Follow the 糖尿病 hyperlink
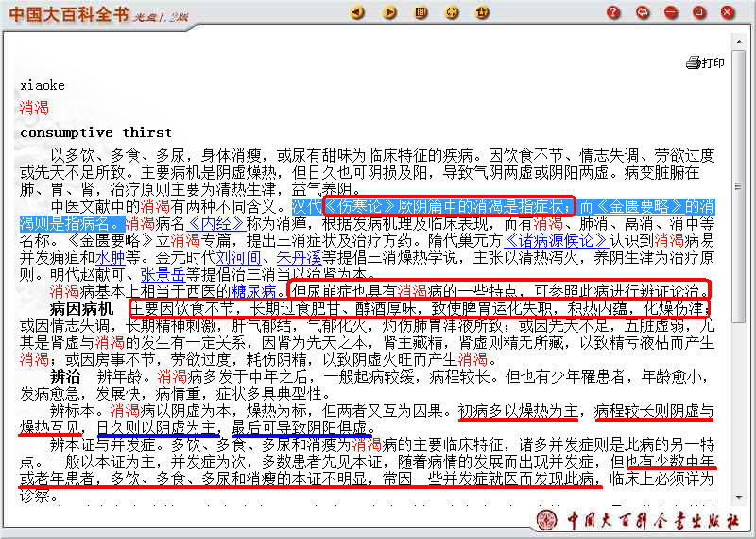The height and width of the screenshot is (539, 756). click(x=253, y=291)
